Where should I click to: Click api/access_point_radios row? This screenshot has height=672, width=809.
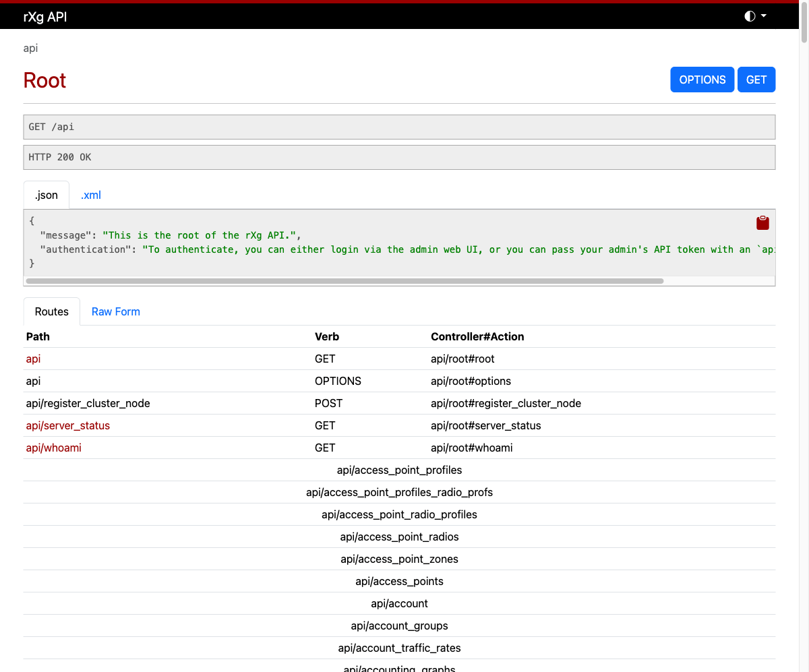[x=399, y=537]
